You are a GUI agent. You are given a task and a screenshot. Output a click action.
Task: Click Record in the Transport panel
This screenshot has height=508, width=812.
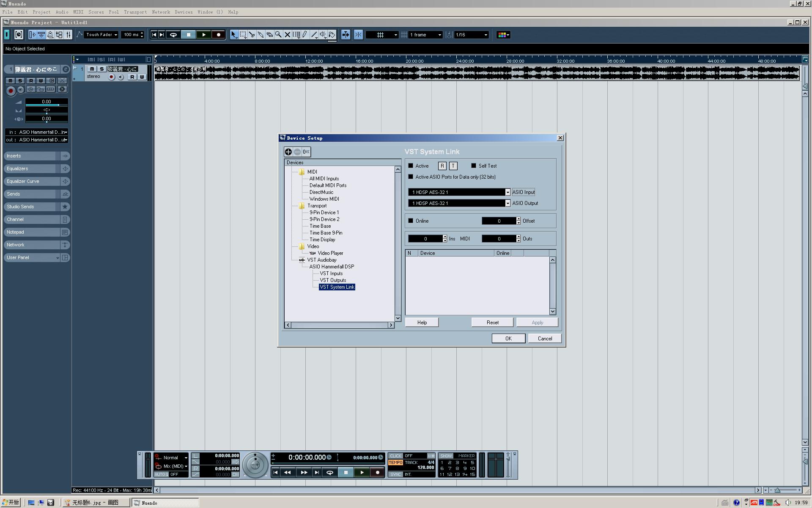pos(378,472)
